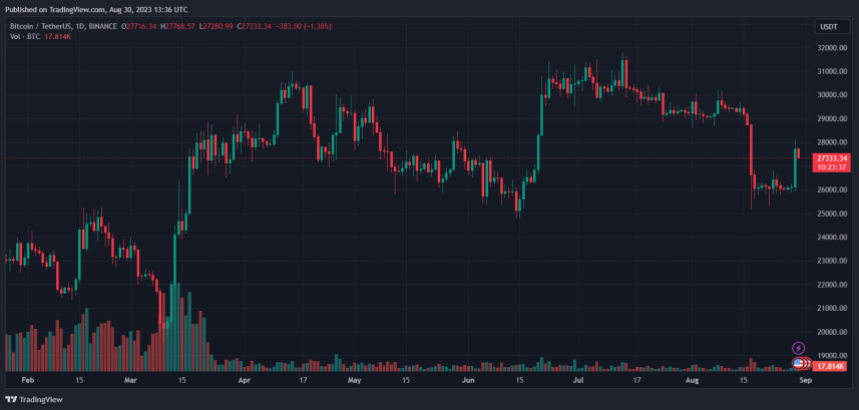
Task: Click the purple lightning bolt event icon
Action: tap(798, 348)
